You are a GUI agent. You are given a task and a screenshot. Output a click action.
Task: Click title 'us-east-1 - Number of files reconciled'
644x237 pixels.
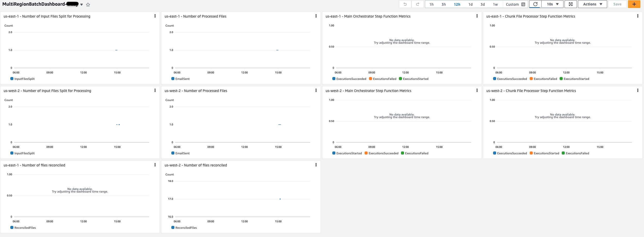point(34,165)
